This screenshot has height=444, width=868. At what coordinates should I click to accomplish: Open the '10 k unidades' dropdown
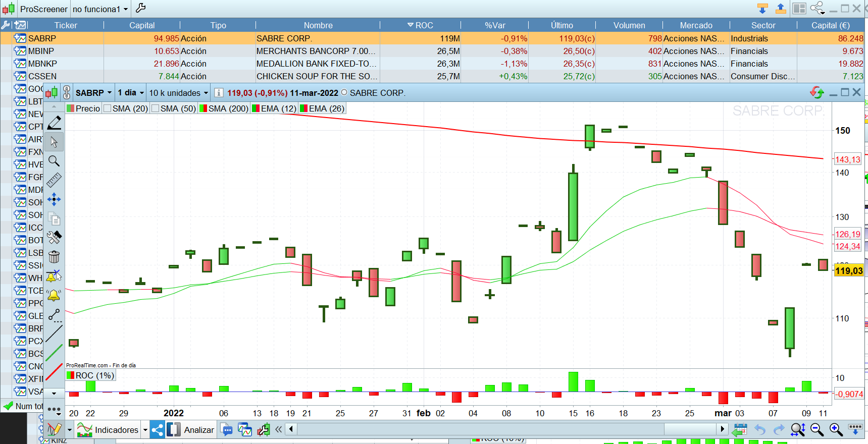pos(178,93)
